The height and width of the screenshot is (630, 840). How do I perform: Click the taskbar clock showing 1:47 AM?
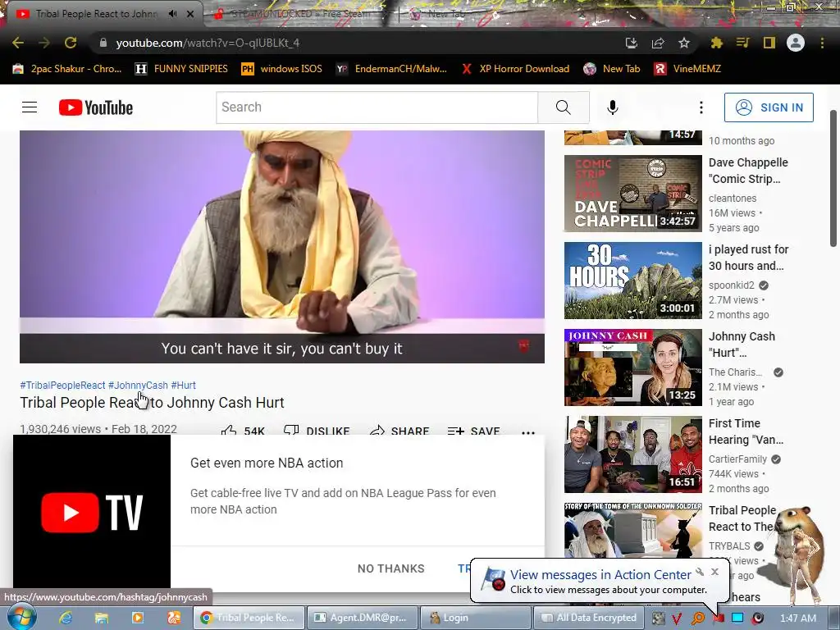pyautogui.click(x=797, y=619)
